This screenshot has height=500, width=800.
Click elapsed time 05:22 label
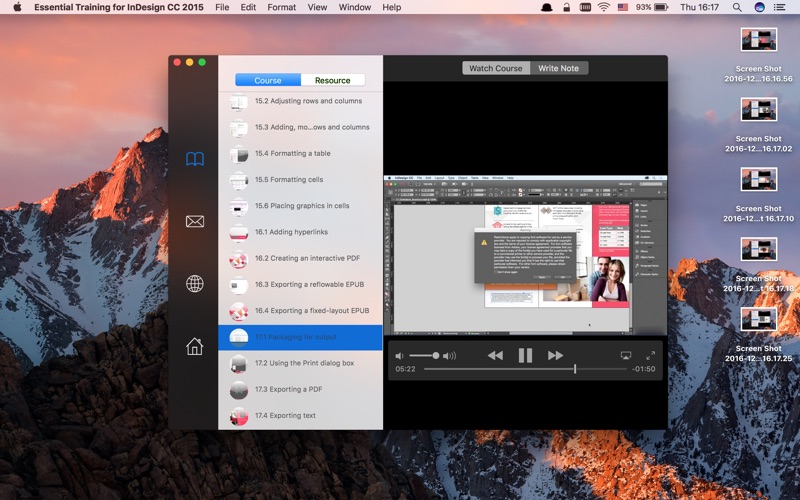(405, 369)
